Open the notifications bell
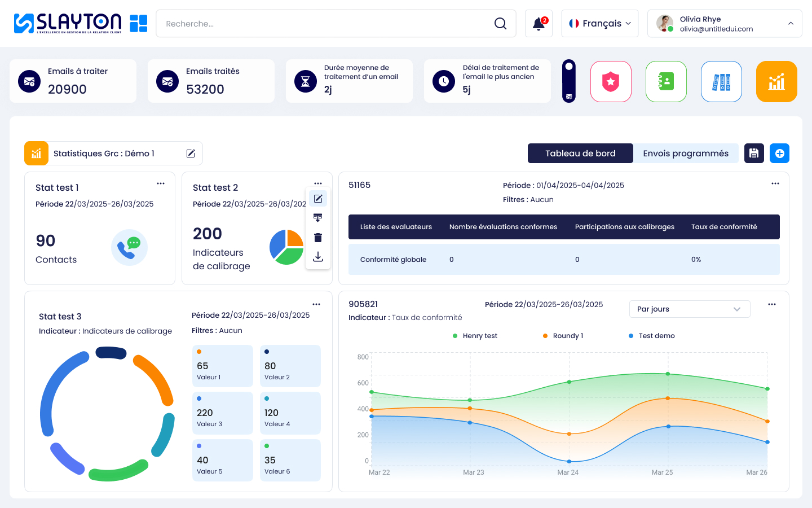 point(539,24)
